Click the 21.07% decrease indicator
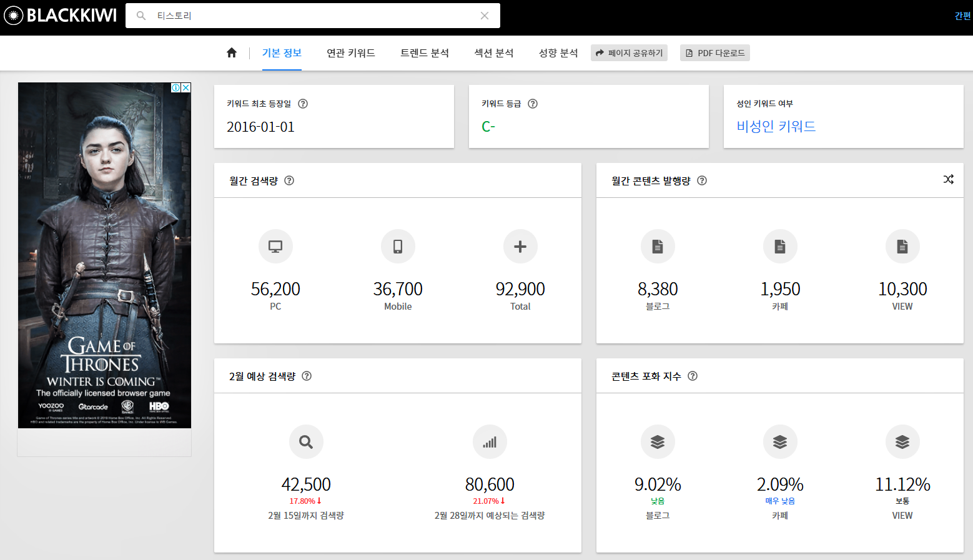Image resolution: width=973 pixels, height=560 pixels. point(489,501)
